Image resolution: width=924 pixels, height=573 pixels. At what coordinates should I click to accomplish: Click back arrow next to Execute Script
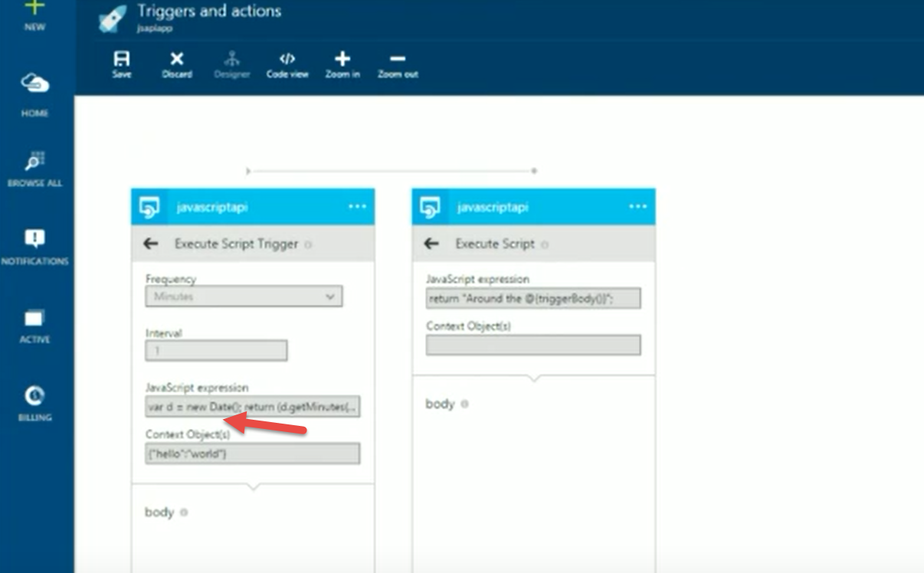click(431, 244)
